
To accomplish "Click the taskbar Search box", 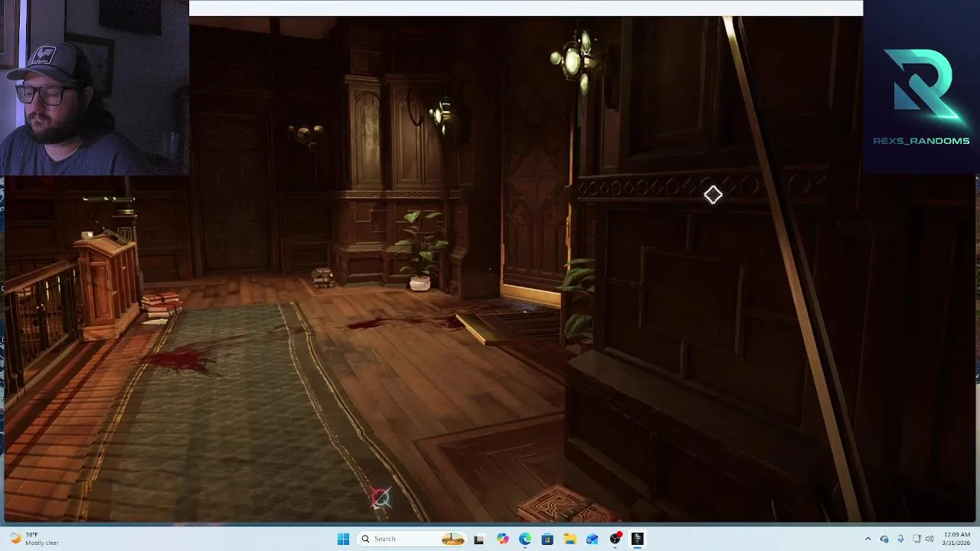I will (411, 539).
